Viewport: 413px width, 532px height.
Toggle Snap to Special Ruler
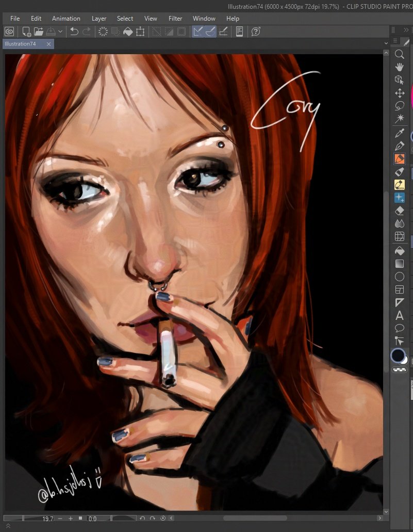tap(210, 31)
